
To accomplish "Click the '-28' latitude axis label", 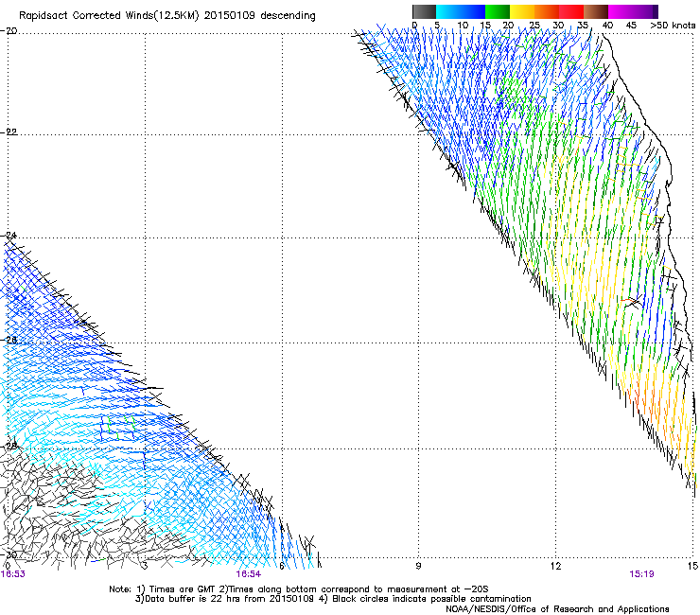I will tap(9, 446).
